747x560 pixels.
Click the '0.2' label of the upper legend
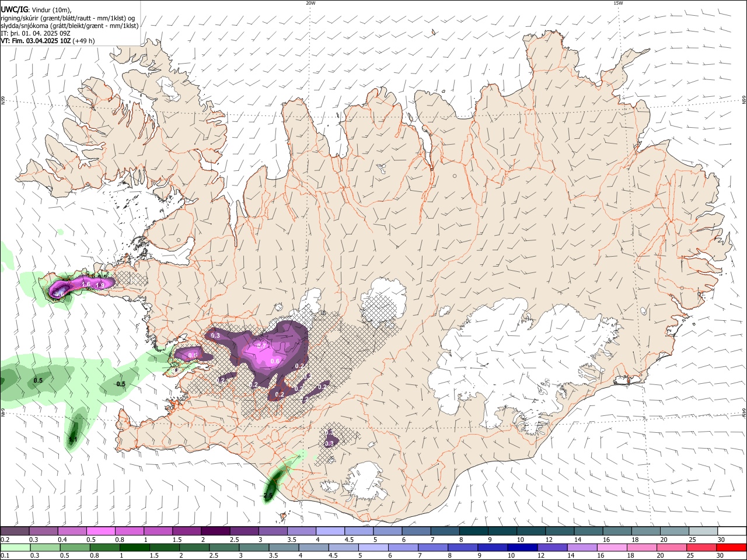(5, 539)
